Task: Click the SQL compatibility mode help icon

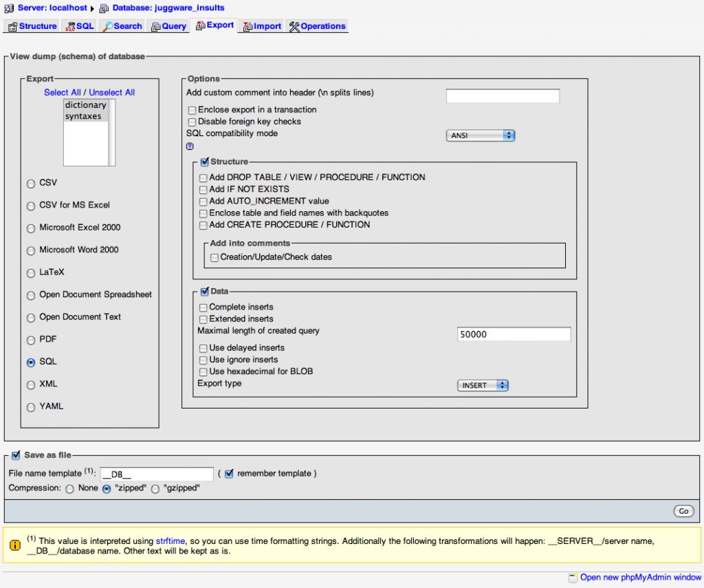Action: click(x=190, y=146)
